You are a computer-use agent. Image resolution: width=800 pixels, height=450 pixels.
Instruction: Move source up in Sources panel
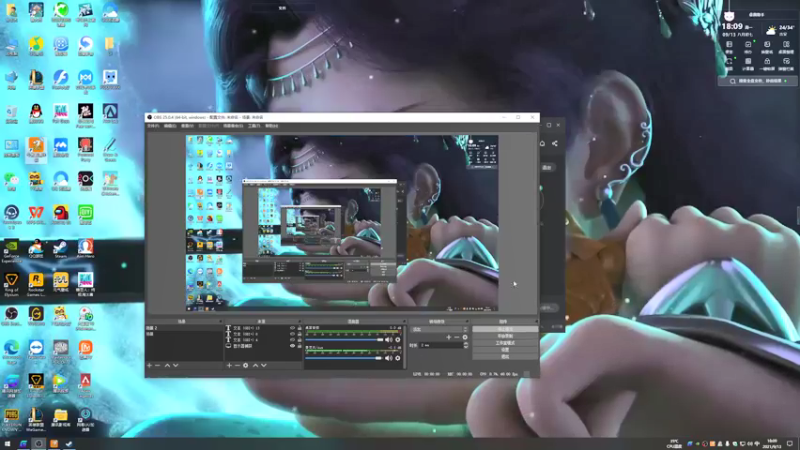point(256,365)
